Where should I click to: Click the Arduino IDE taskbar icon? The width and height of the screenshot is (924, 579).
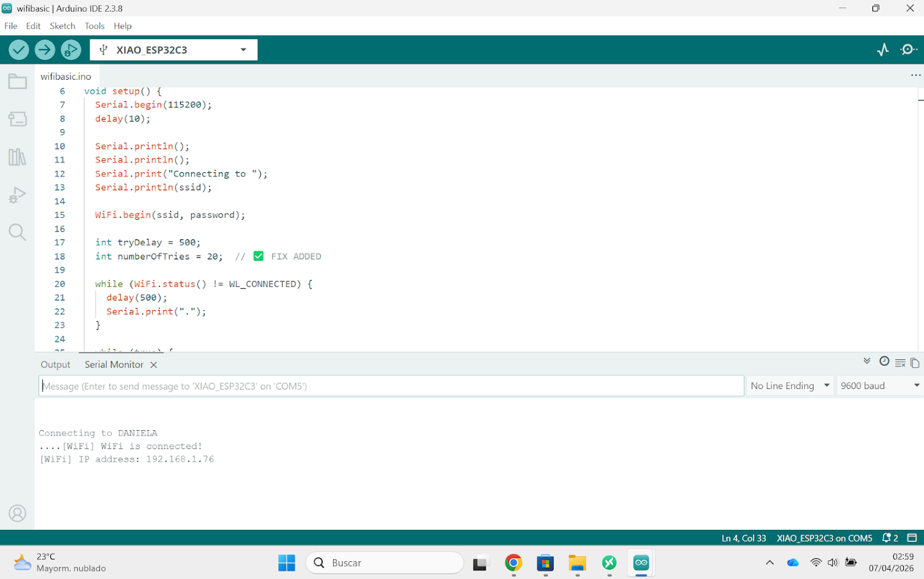(641, 562)
